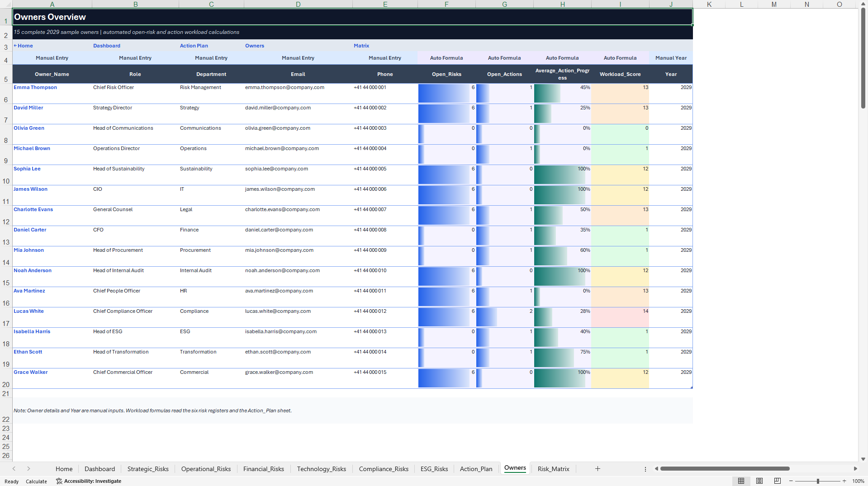
Task: Click the zoom out minus icon
Action: [x=791, y=481]
